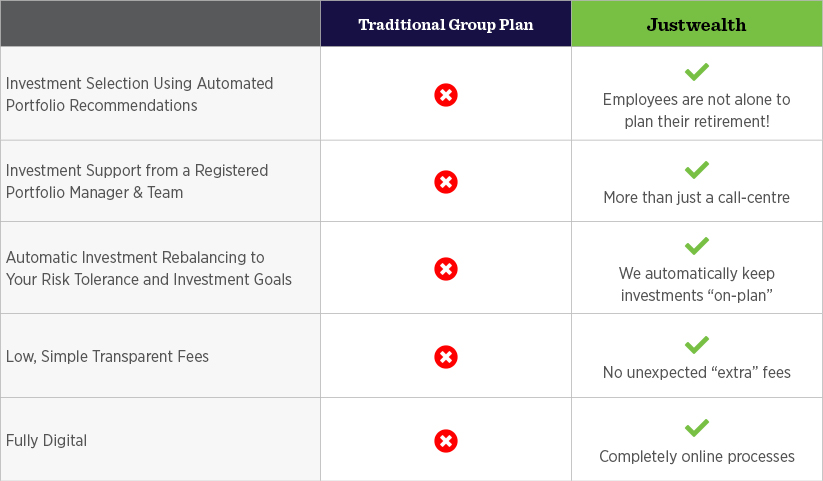Click green checkmark above 'Employees are not alone'

[697, 72]
